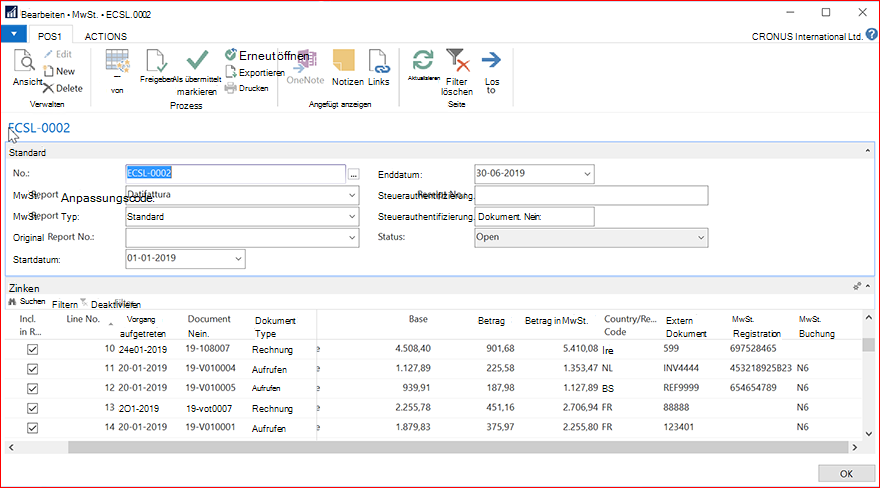This screenshot has height=488, width=880.
Task: Click the Zinken pin/expand icon
Action: (x=857, y=286)
